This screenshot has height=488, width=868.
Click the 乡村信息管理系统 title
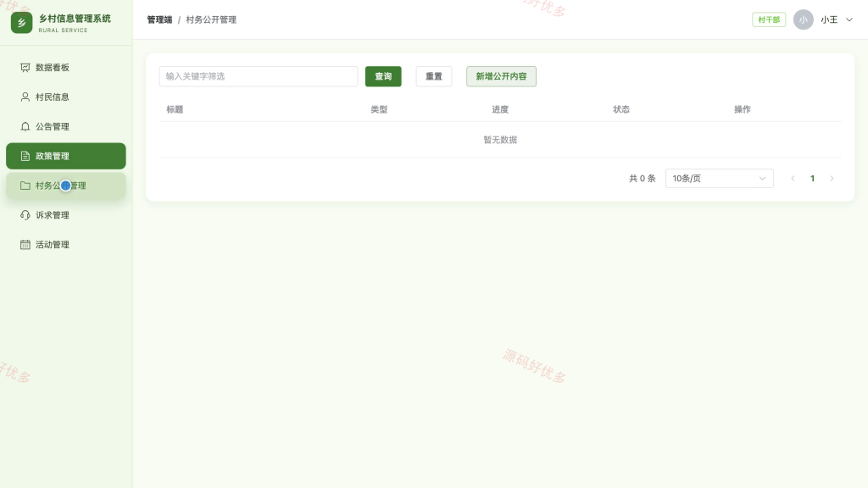(x=75, y=19)
